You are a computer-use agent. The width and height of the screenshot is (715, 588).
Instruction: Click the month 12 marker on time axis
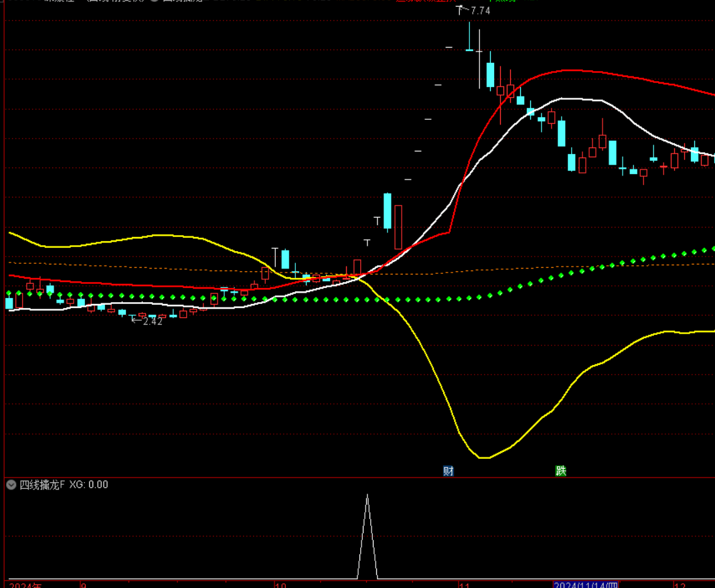click(679, 584)
